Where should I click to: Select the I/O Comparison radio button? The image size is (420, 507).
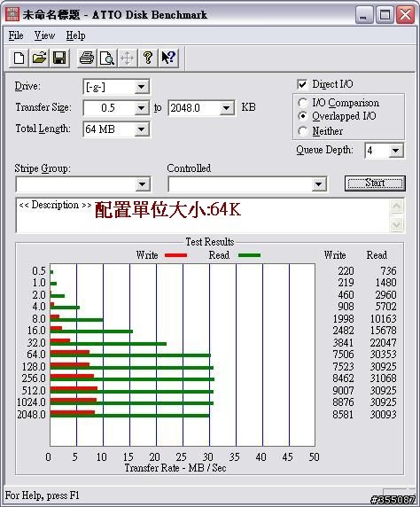point(303,103)
